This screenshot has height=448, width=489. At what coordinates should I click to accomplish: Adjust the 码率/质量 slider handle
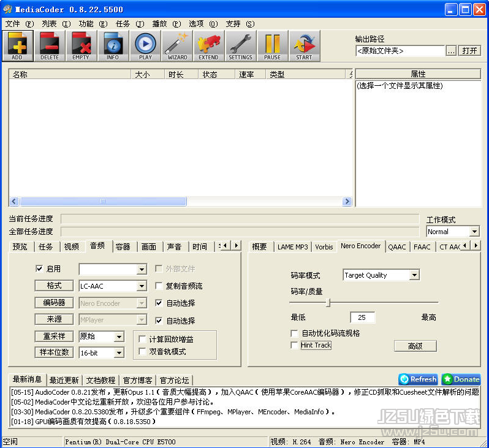(328, 302)
